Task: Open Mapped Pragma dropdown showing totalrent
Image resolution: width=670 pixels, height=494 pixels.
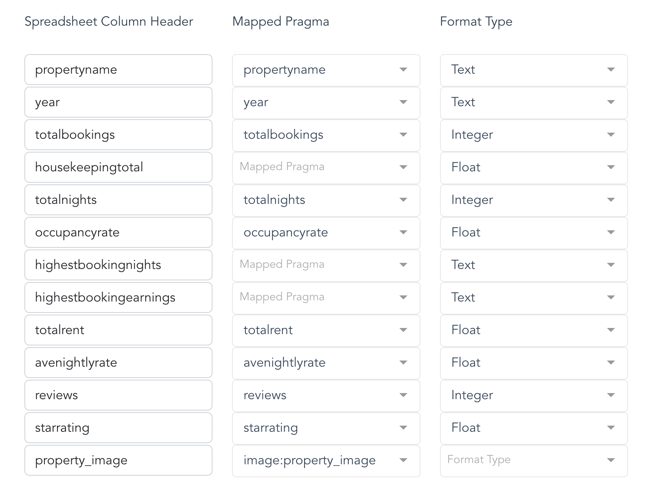Action: [x=326, y=330]
